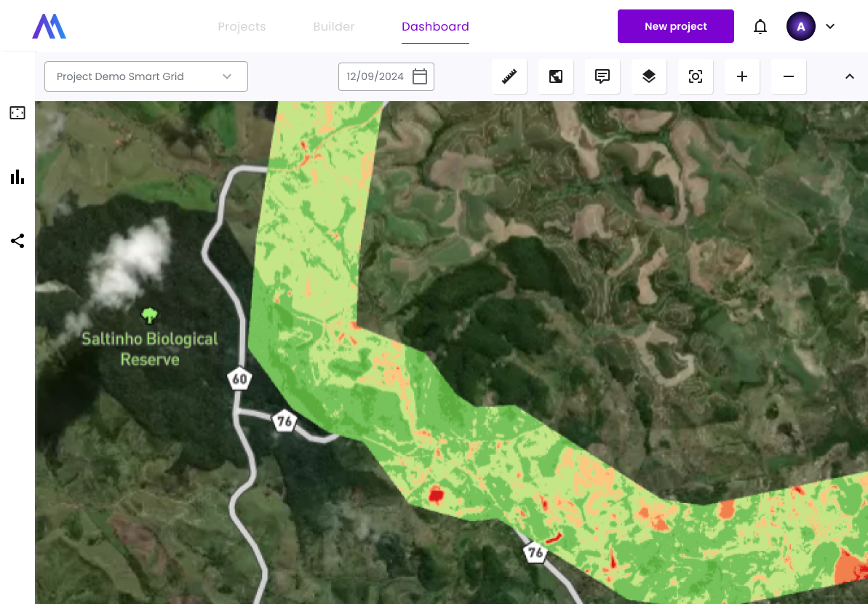Select the area selection sidebar icon

(x=17, y=113)
